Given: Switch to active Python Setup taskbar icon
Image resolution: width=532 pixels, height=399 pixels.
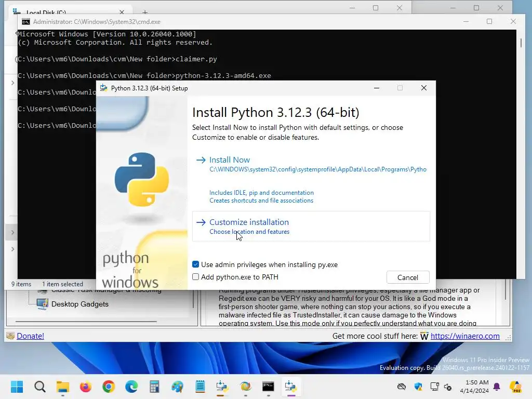Looking at the screenshot, I should [291, 387].
